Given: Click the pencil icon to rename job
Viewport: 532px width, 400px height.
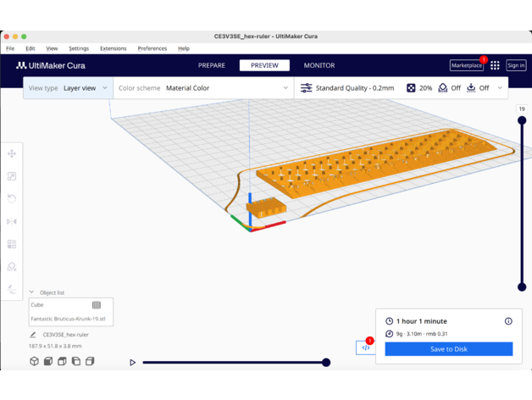Looking at the screenshot, I should click(33, 335).
